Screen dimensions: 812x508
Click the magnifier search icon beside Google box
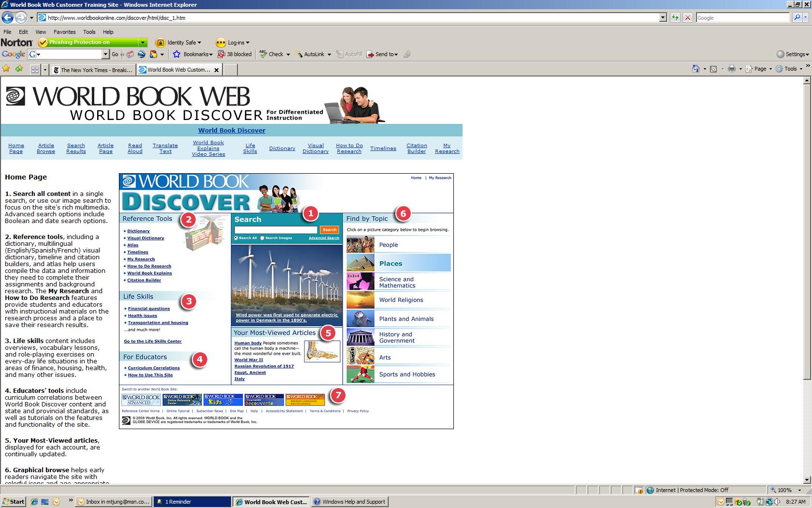797,18
